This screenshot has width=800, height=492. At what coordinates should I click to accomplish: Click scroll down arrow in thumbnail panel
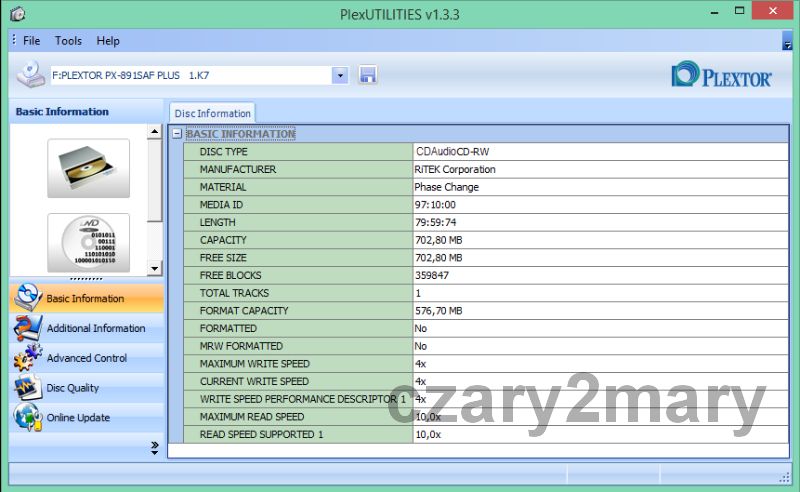click(x=154, y=268)
